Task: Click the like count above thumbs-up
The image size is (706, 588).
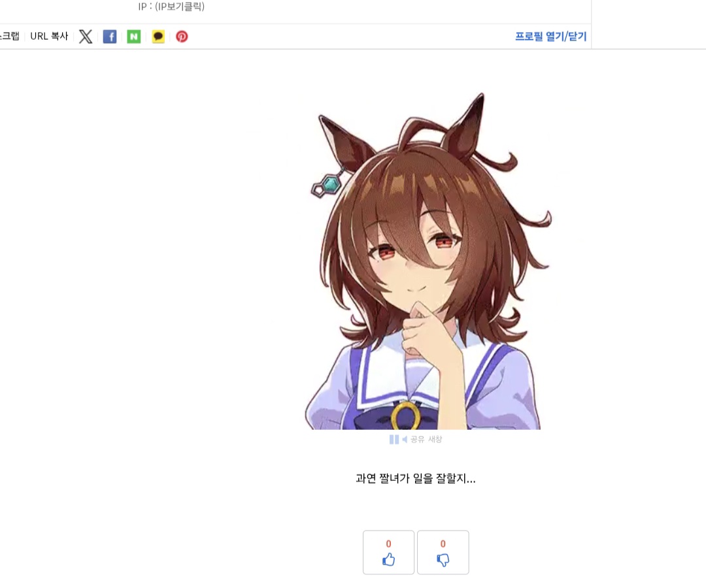Action: [388, 544]
